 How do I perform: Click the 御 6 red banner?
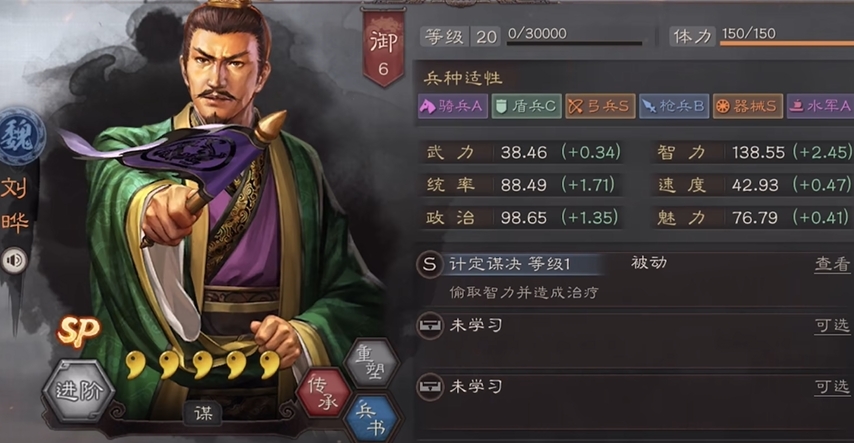click(x=383, y=48)
